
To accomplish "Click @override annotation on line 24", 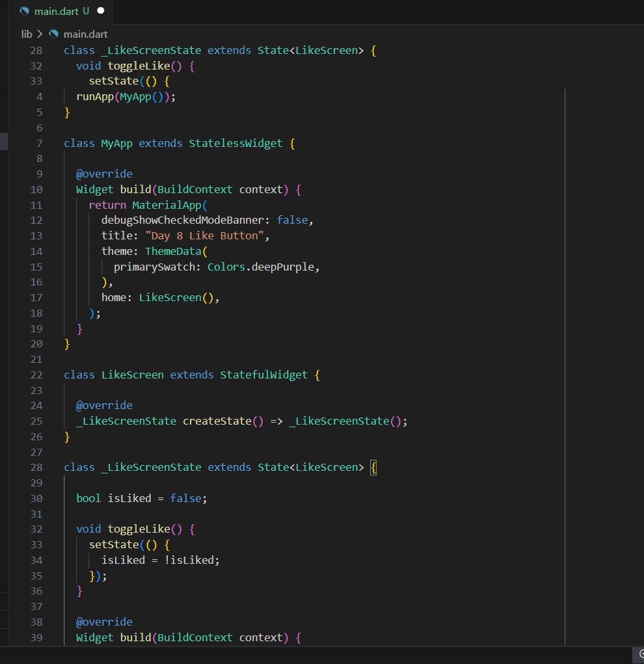I will [x=104, y=406].
